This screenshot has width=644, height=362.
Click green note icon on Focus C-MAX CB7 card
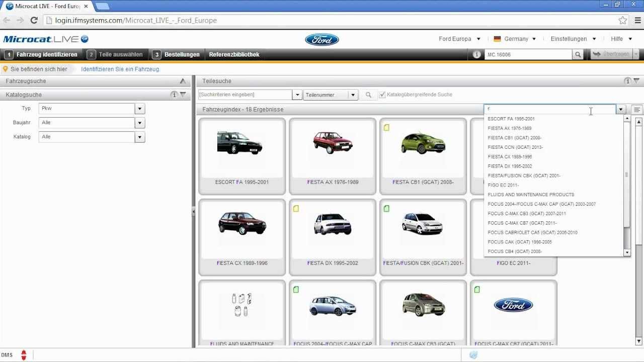point(477,290)
